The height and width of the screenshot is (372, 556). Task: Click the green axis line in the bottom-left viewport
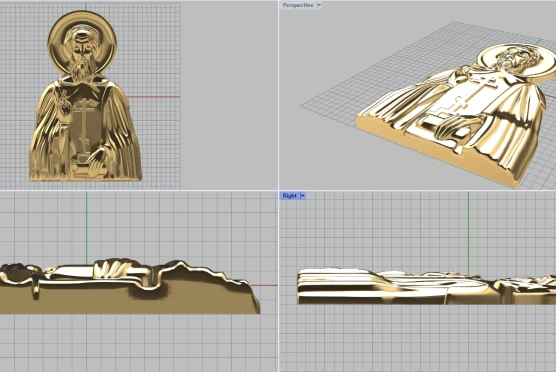click(87, 227)
